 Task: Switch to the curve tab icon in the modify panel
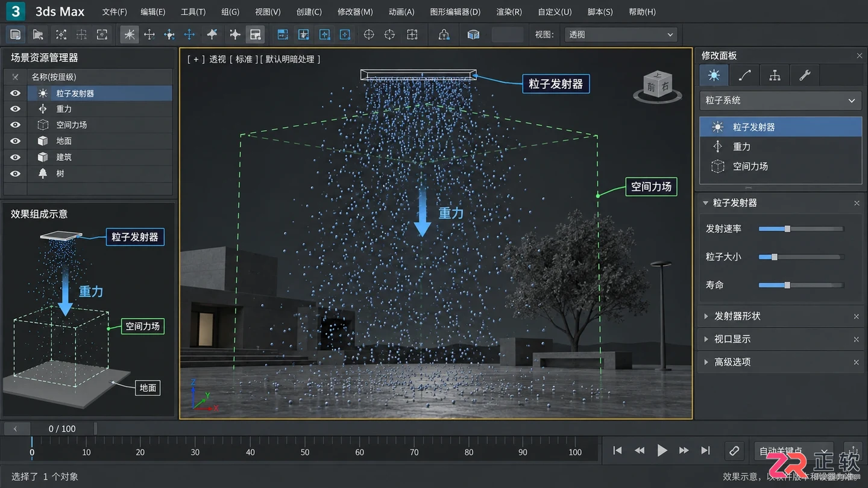744,75
